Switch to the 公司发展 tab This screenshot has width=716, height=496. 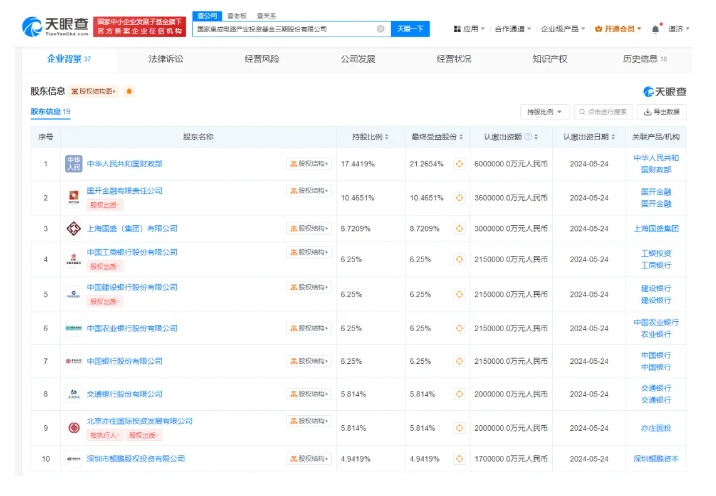tap(358, 59)
